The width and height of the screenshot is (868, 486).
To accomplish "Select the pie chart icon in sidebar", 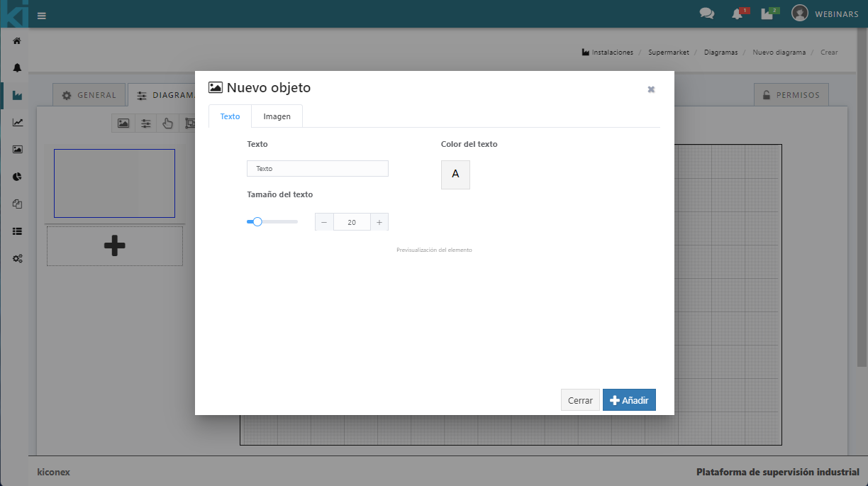I will [x=17, y=177].
